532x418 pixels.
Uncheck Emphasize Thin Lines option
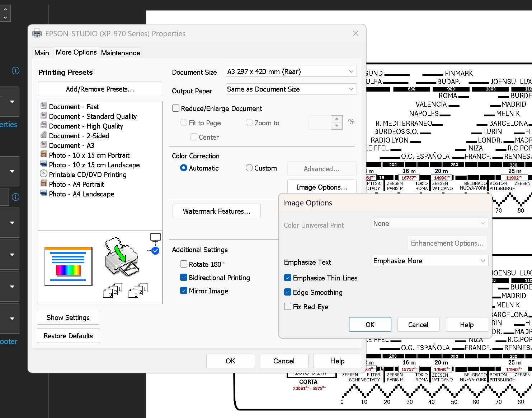(288, 278)
